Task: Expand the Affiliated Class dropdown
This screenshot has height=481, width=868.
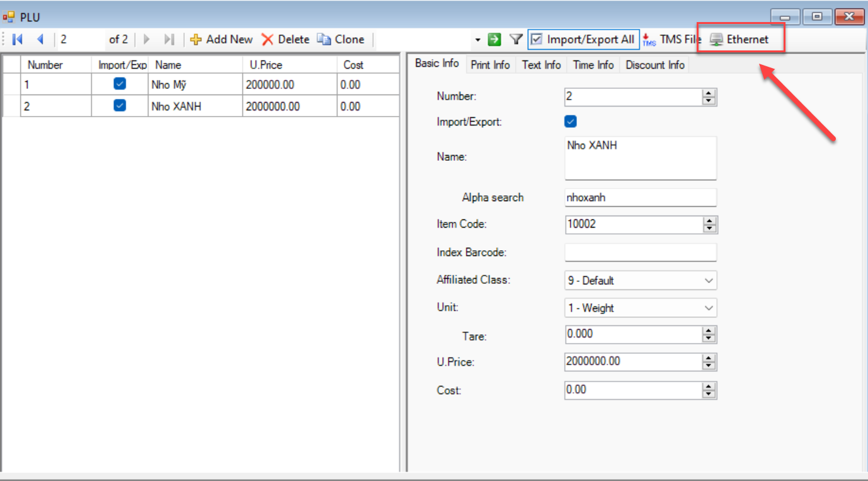Action: click(709, 281)
